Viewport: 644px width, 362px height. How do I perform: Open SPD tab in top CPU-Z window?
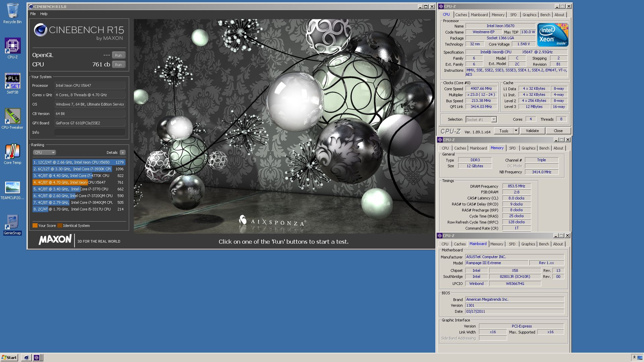(x=513, y=15)
